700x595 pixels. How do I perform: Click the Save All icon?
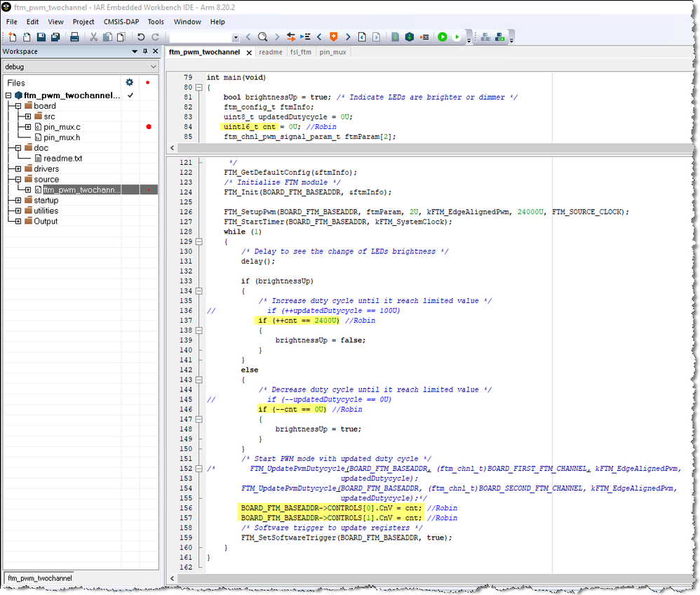[x=55, y=36]
